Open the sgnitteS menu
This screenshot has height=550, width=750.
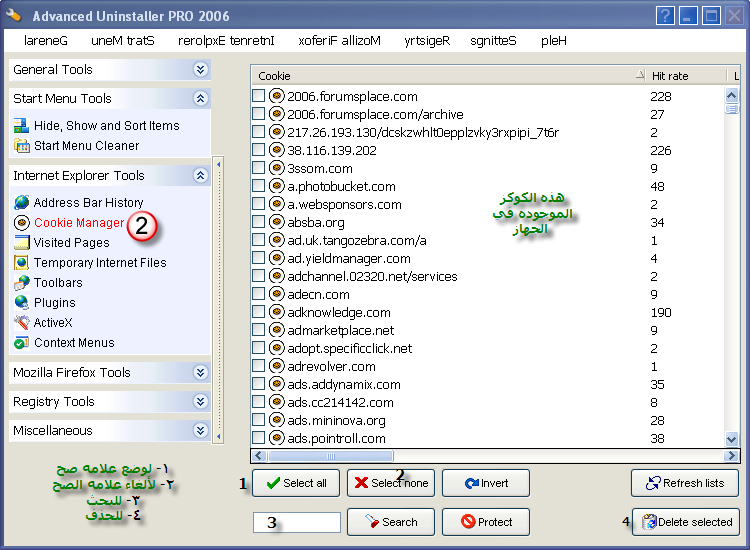tap(493, 41)
